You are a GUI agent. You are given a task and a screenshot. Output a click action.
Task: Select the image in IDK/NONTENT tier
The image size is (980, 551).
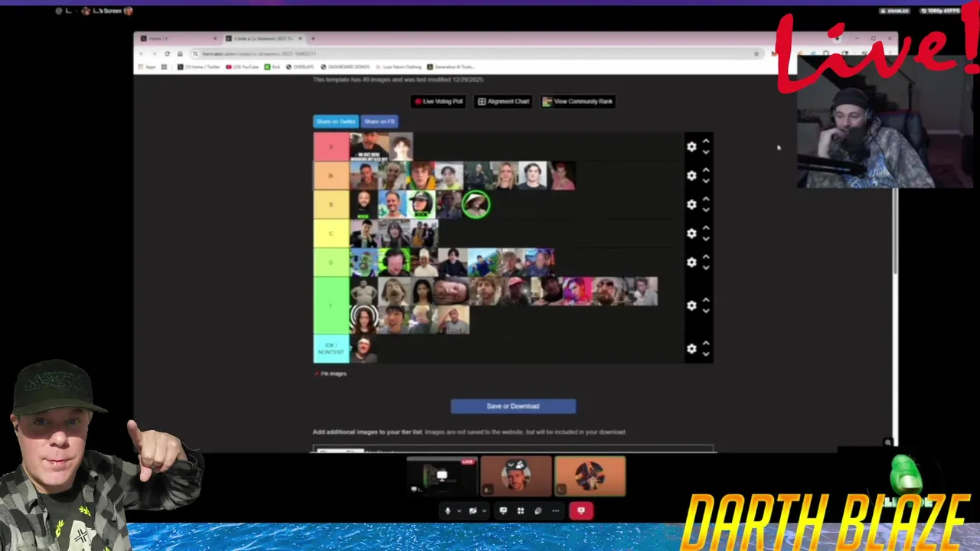tap(364, 349)
